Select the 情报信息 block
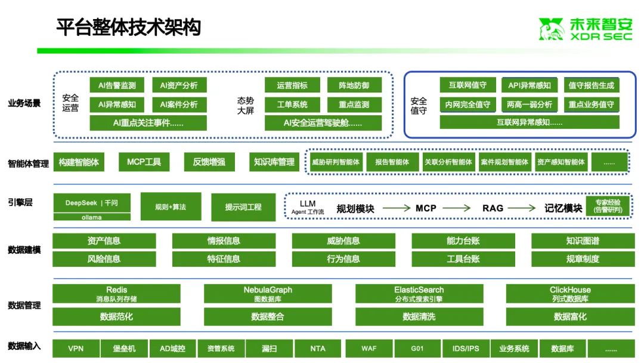The width and height of the screenshot is (644, 363). coord(224,241)
